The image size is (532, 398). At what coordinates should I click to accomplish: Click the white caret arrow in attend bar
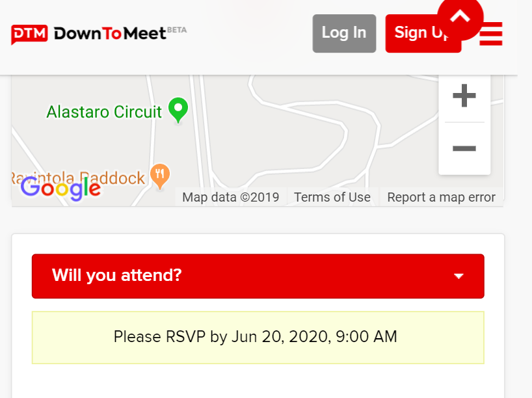(x=459, y=276)
